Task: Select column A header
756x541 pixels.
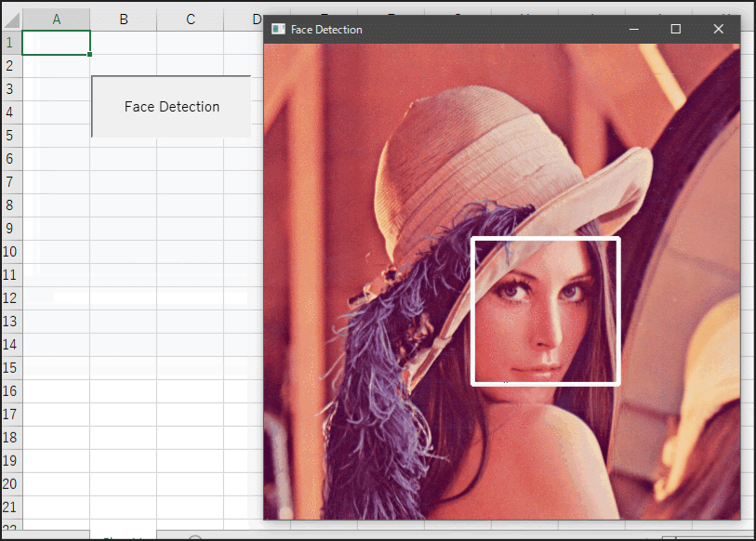Action: 56,20
